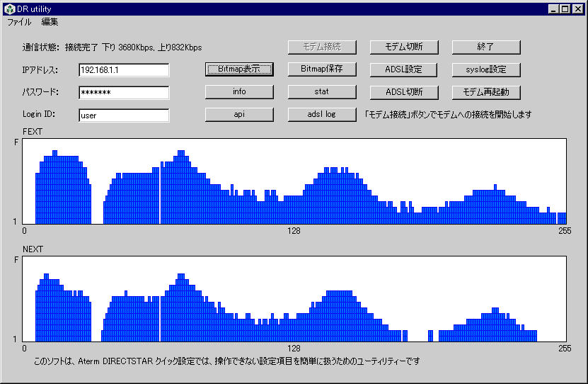
Task: Click the stat button
Action: point(322,91)
